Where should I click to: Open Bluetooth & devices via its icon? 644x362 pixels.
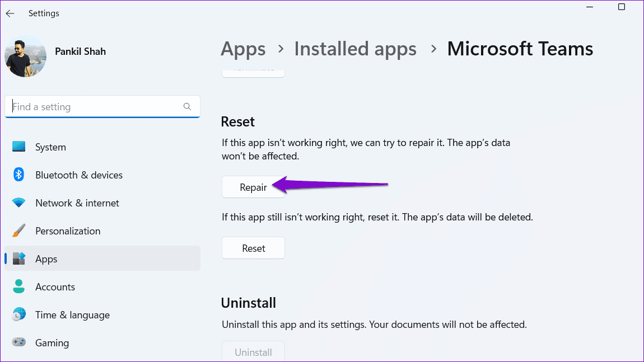19,175
